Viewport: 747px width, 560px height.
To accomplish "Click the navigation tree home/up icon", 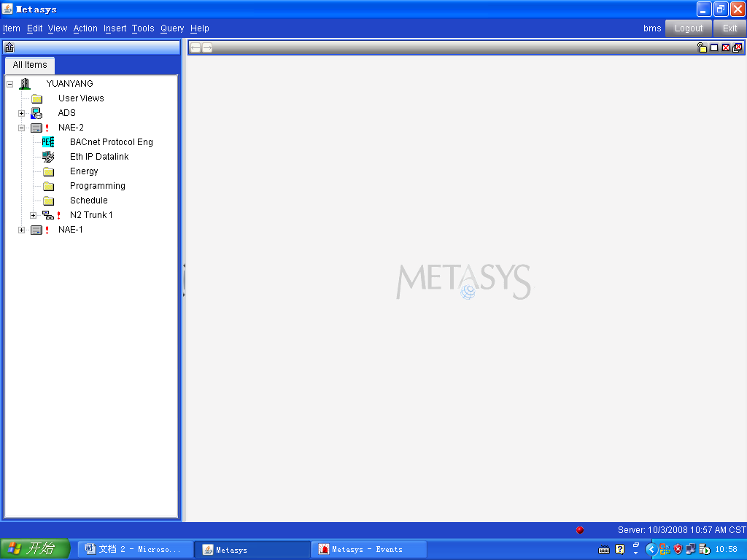I will (9, 48).
